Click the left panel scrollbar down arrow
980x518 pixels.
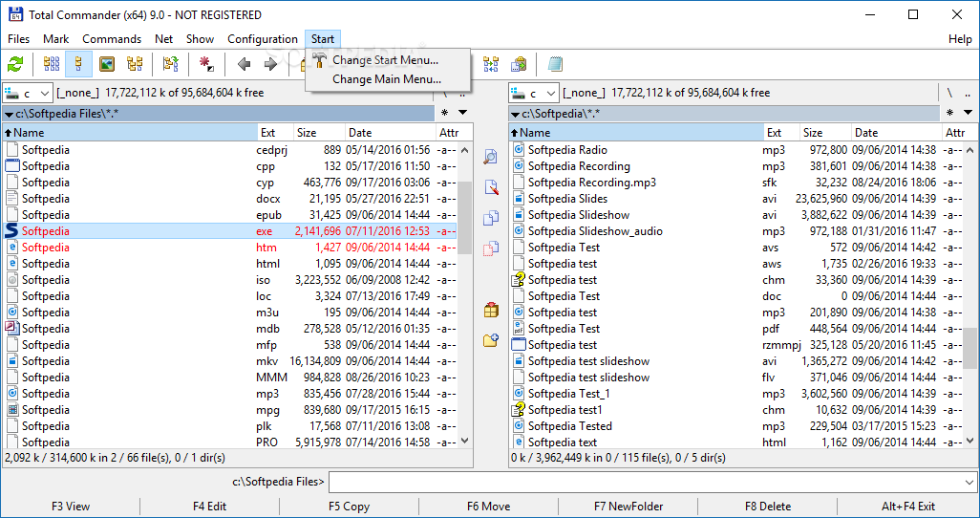[465, 442]
